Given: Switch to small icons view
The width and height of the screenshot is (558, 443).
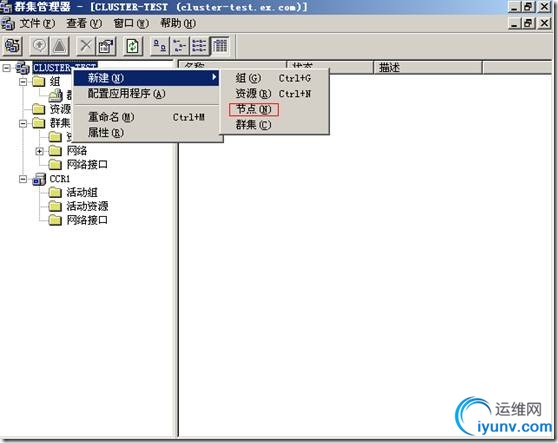Looking at the screenshot, I should [179, 46].
